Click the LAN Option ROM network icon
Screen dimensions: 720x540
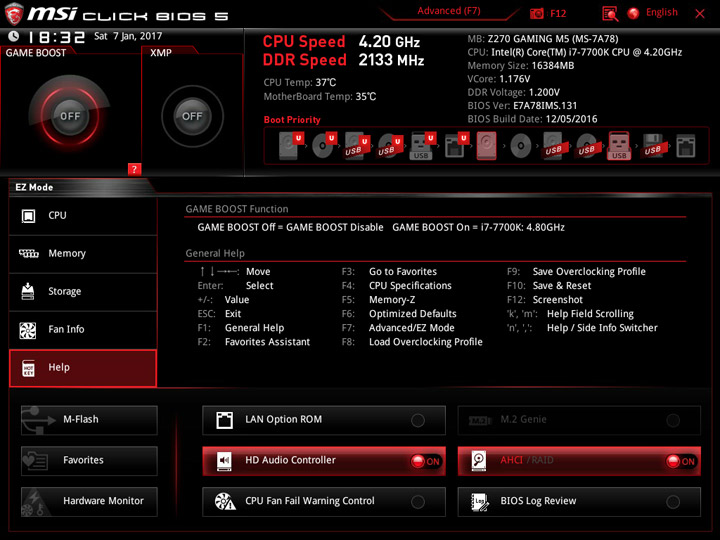[225, 420]
